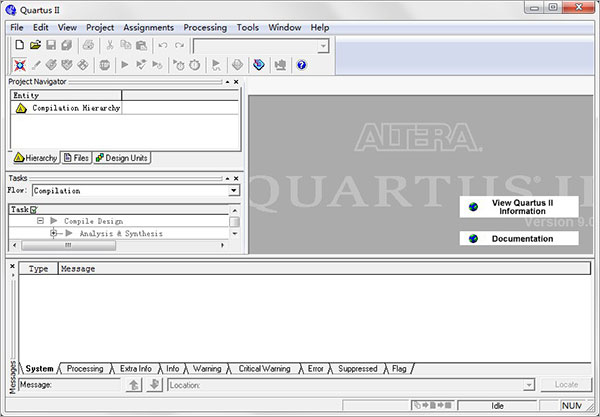The height and width of the screenshot is (417, 600).
Task: Open the Tools menu
Action: (x=248, y=28)
